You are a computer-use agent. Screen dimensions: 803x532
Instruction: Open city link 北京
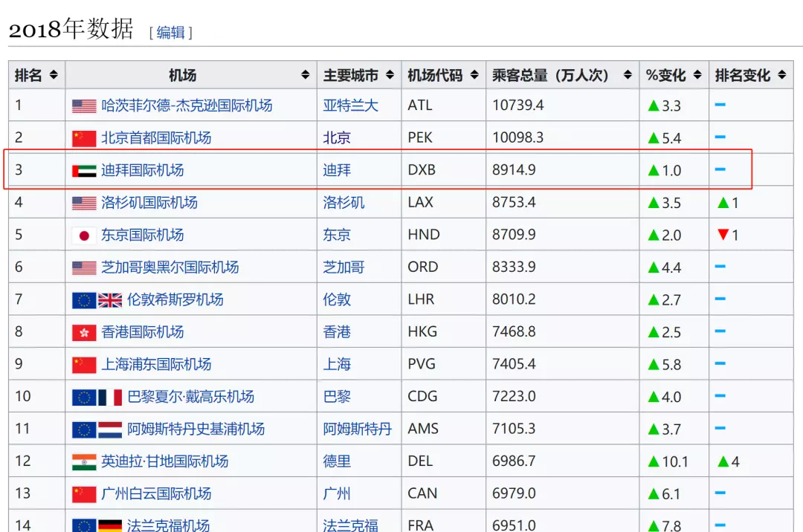click(x=337, y=138)
